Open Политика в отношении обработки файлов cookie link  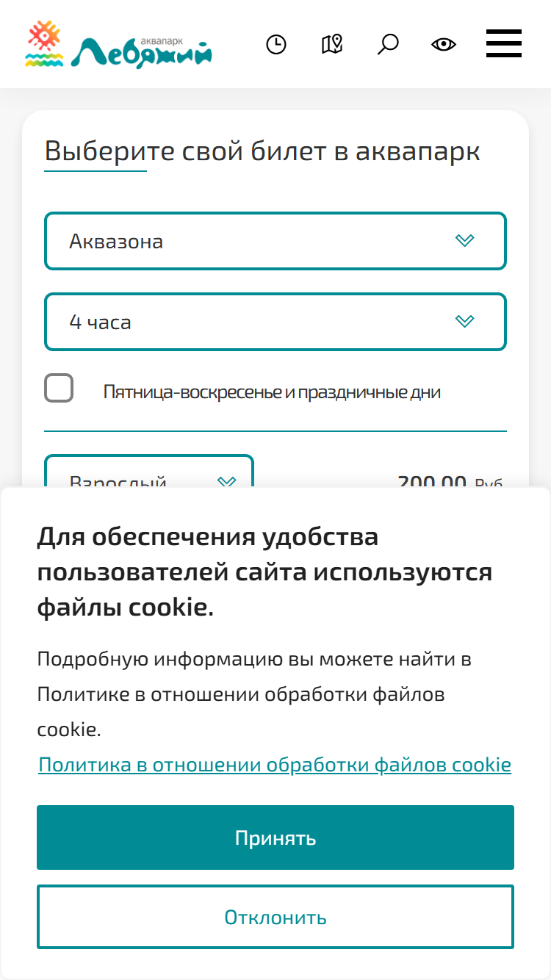(x=275, y=765)
